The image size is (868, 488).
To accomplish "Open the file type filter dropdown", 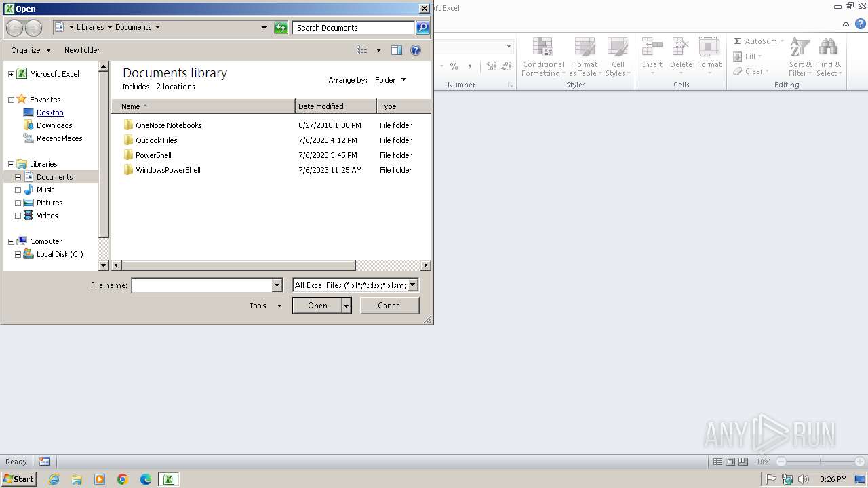I will 412,285.
